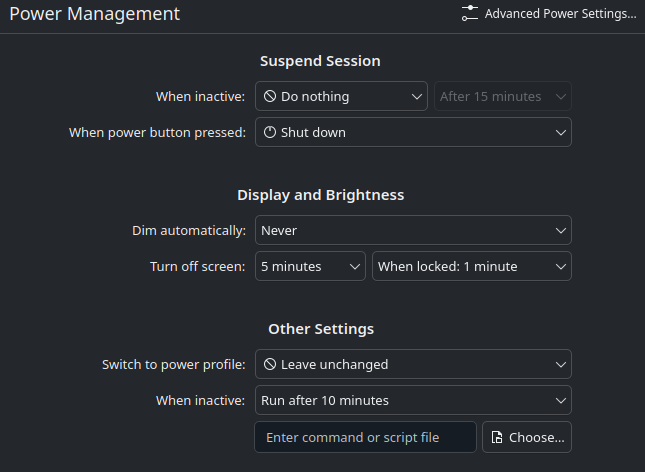
Task: Expand the Run after 10 minutes dropdown
Action: (x=413, y=400)
